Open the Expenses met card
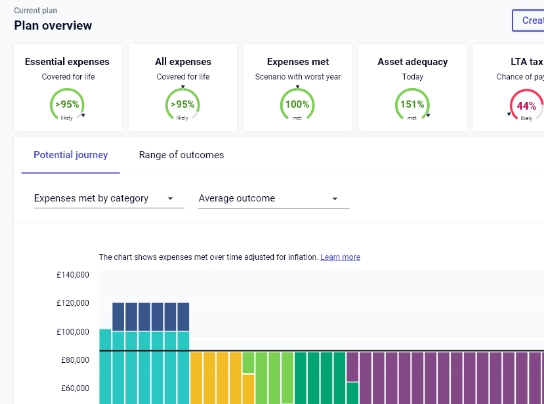The height and width of the screenshot is (404, 544). pos(298,87)
